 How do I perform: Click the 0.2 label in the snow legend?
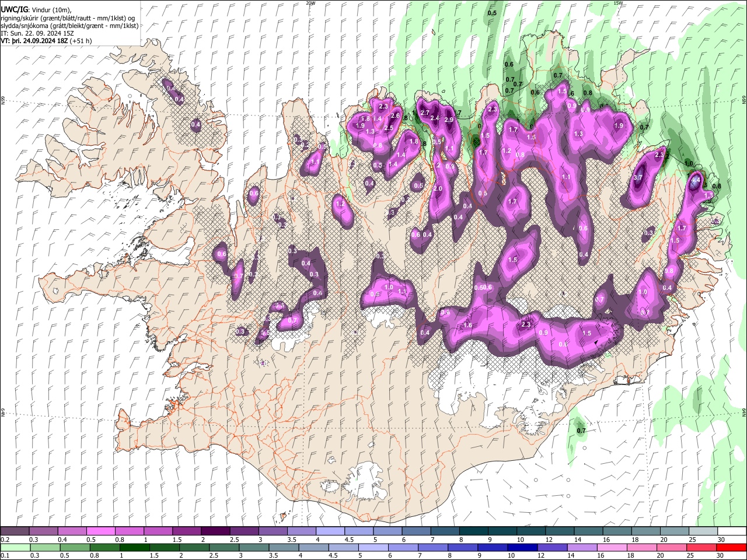tap(5, 540)
